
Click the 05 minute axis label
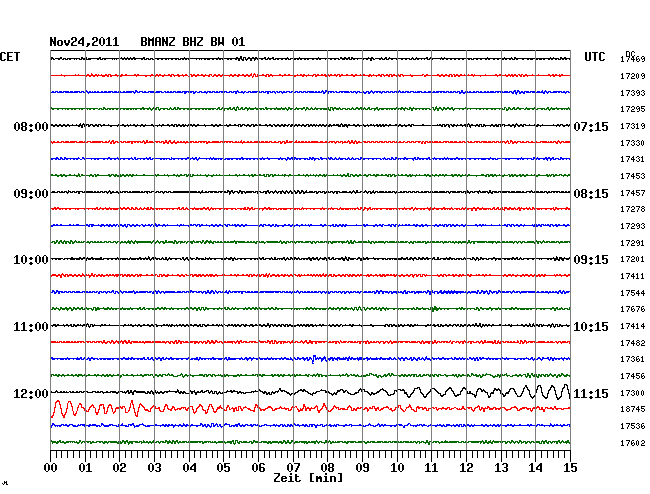(x=223, y=468)
